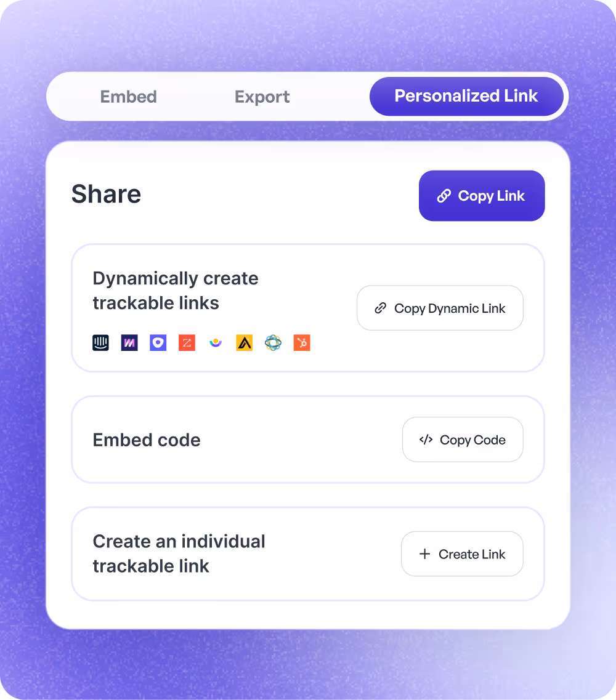Click the Copy Code button

click(x=463, y=440)
